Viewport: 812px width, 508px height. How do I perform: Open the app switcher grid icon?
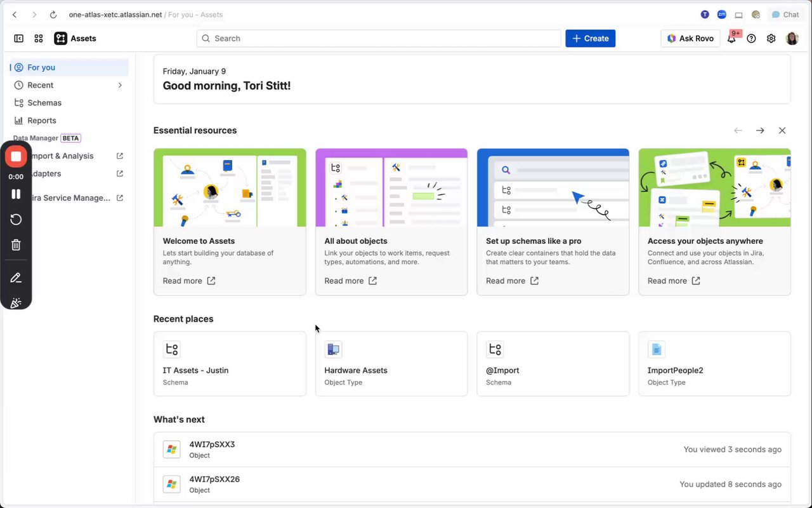(39, 39)
